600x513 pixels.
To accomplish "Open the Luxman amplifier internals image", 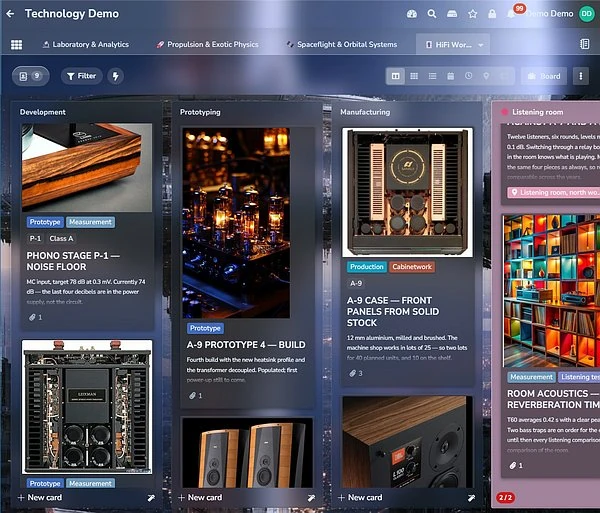I will tap(87, 407).
